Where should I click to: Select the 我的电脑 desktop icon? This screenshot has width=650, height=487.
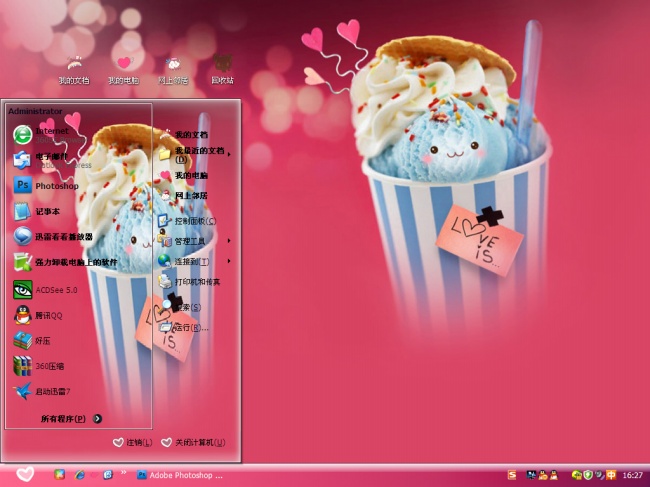[124, 70]
